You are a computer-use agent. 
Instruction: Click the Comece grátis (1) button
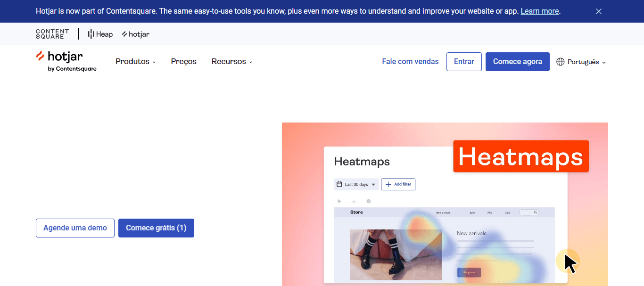(156, 228)
